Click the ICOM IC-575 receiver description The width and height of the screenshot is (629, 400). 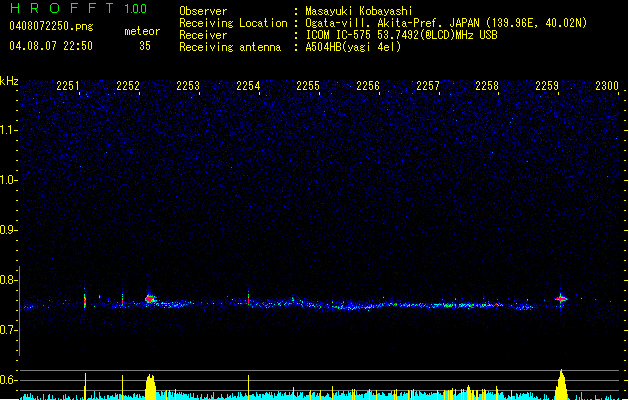pyautogui.click(x=401, y=35)
